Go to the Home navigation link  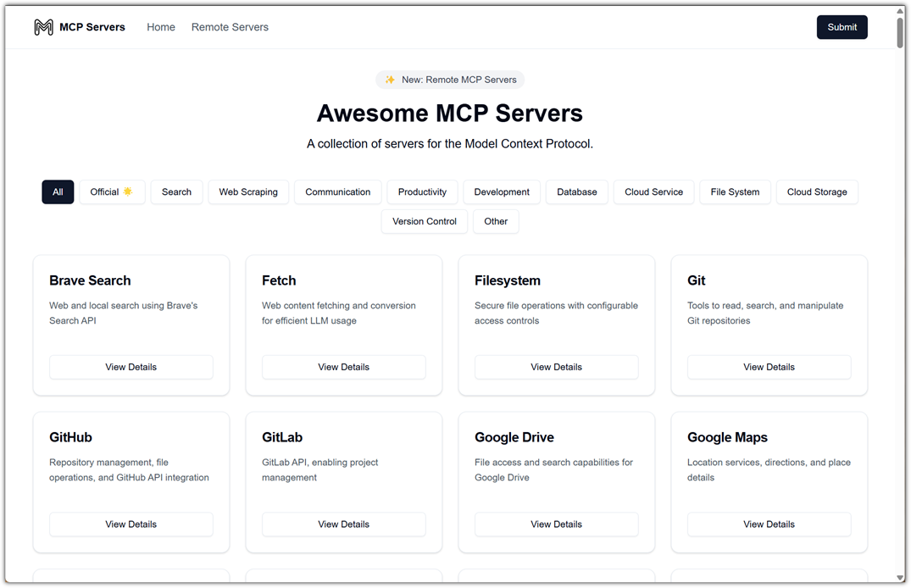[x=161, y=27]
